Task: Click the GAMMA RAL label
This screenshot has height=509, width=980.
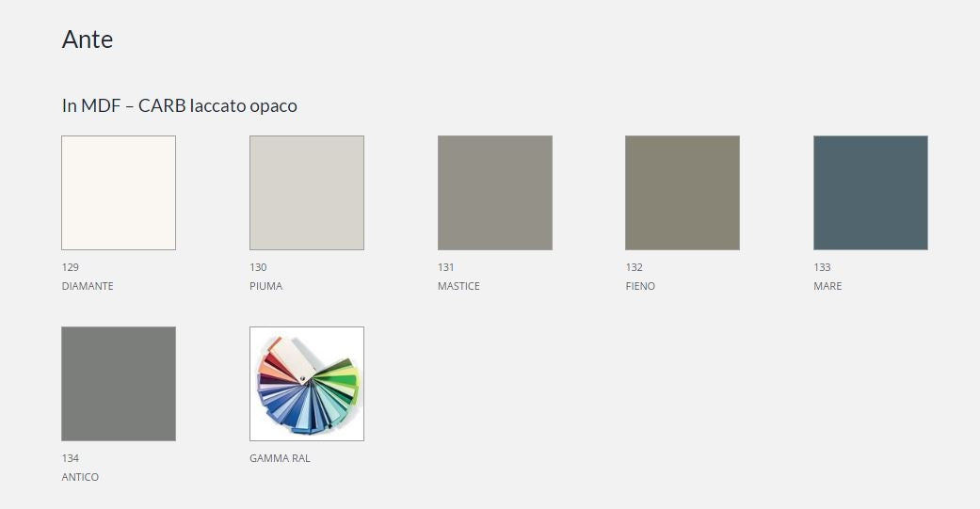Action: coord(280,458)
